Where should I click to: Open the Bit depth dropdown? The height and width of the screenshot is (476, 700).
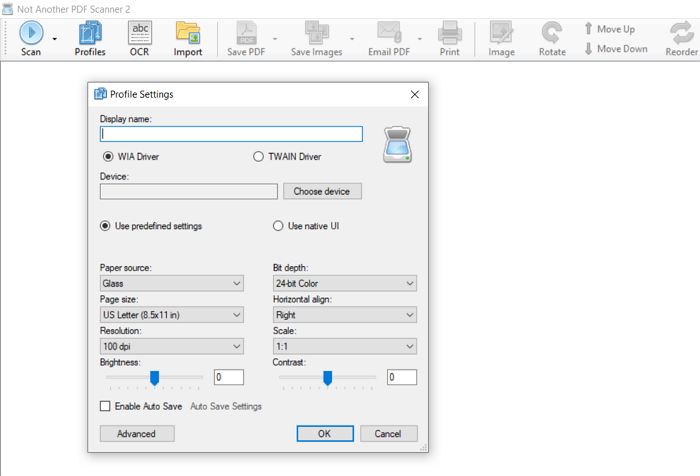pyautogui.click(x=345, y=283)
